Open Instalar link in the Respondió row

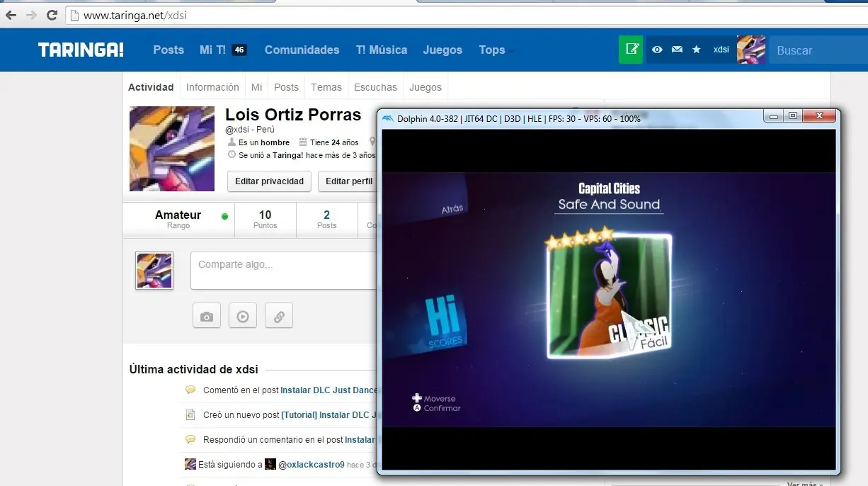click(x=360, y=439)
